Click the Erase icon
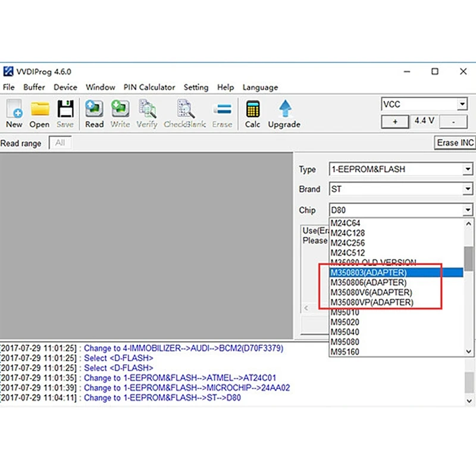Screen dimensions: 476x476 [222, 109]
